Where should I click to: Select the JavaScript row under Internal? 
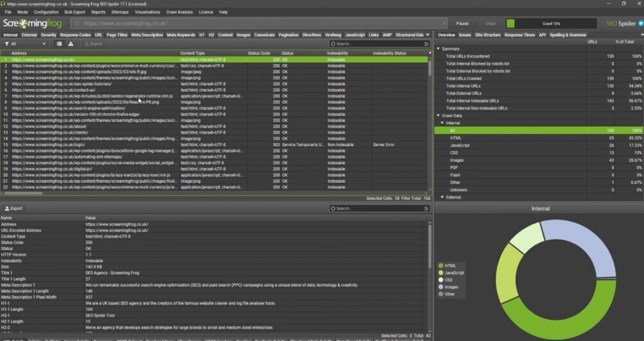(x=538, y=146)
